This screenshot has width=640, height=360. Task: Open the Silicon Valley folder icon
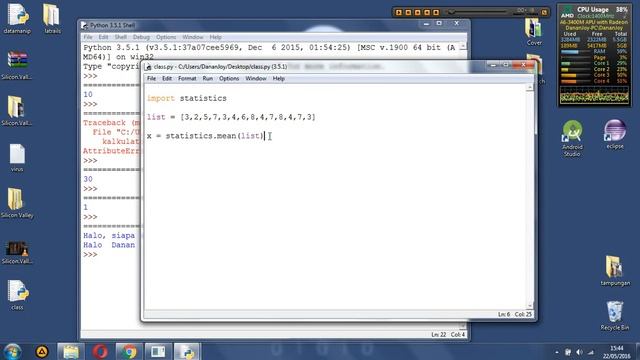[17, 203]
